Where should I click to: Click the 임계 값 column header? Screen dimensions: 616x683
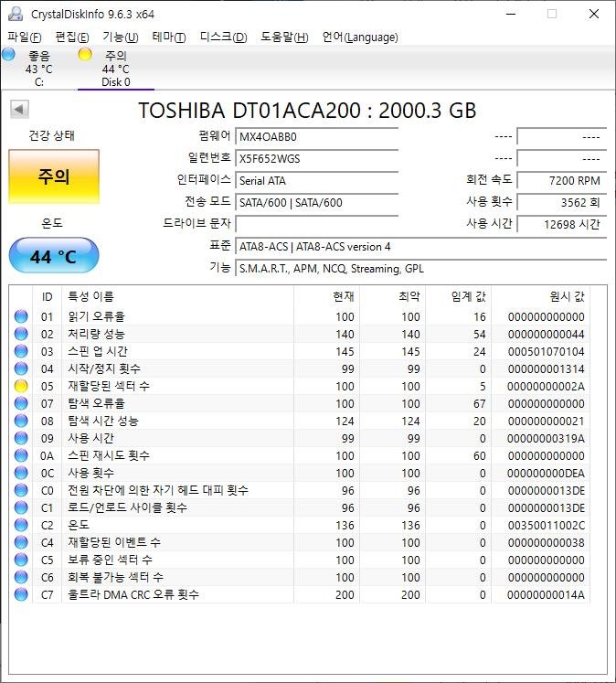coord(459,297)
